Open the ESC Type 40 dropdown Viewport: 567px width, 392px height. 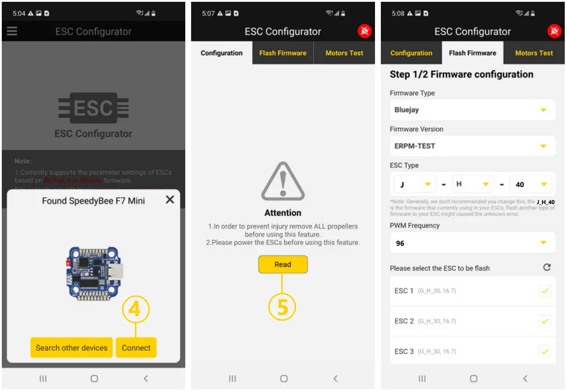coord(531,184)
